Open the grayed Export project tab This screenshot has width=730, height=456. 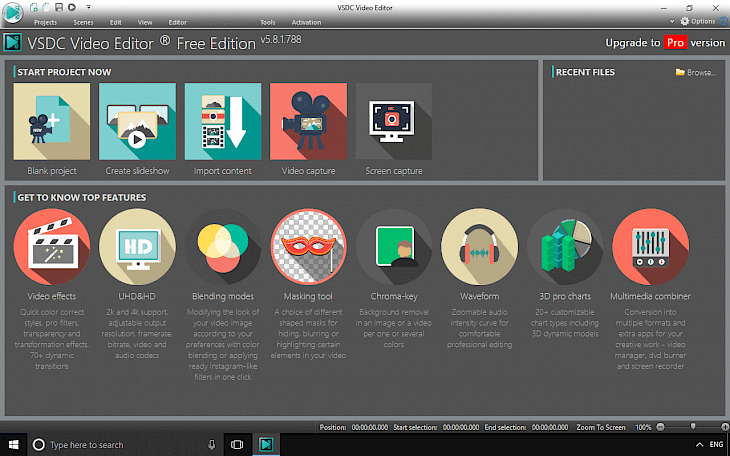click(223, 22)
